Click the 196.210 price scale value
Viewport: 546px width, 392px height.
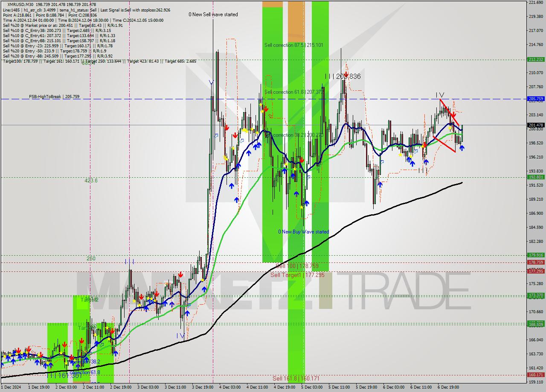click(535, 157)
